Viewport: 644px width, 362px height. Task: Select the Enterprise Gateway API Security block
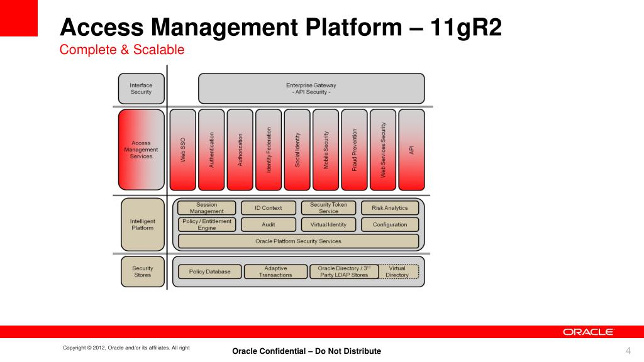click(311, 89)
